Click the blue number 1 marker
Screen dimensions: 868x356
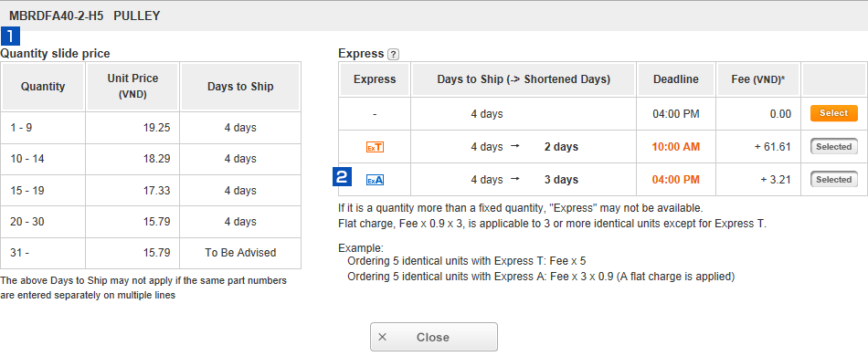click(x=11, y=37)
